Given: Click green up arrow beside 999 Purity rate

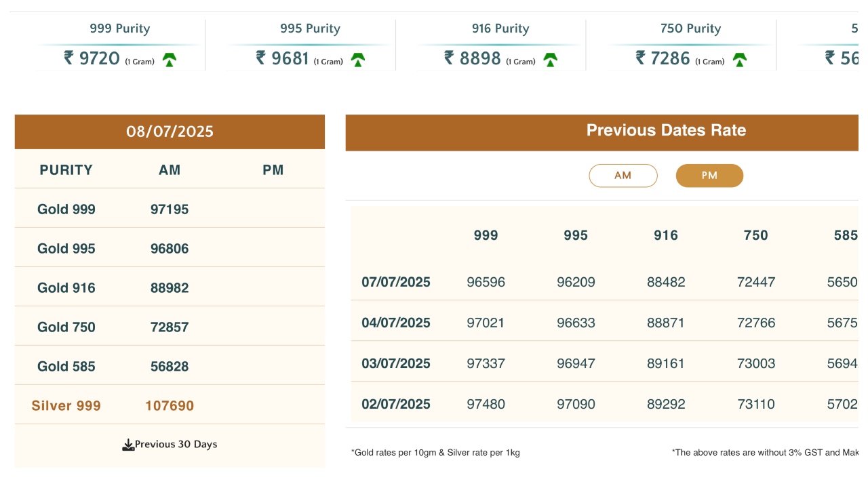Looking at the screenshot, I should coord(170,60).
